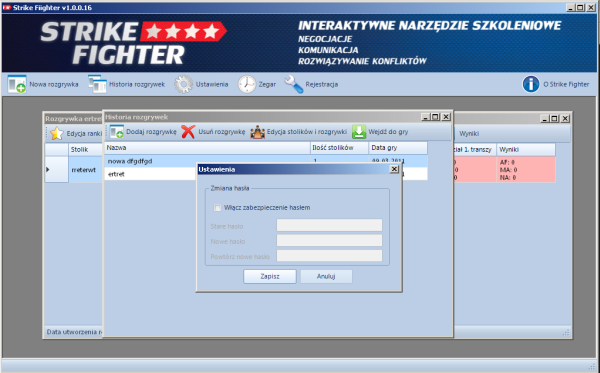Open O Strike Fighter info
Image resolution: width=600 pixels, height=373 pixels.
556,84
